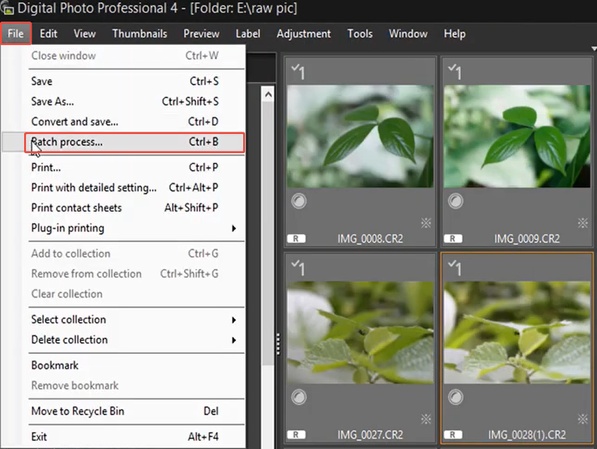
Task: Click check mark 1 on IMG_0028(1).CR2
Action: coord(455,268)
